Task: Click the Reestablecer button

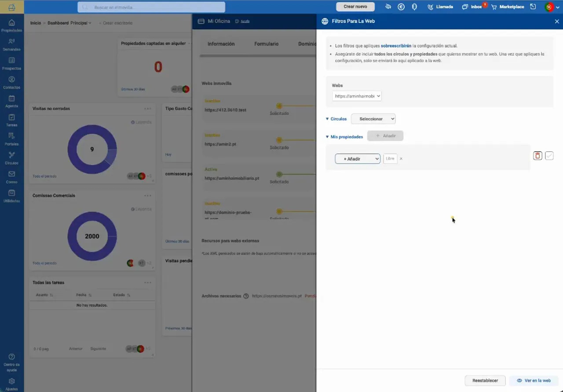Action: (x=485, y=381)
